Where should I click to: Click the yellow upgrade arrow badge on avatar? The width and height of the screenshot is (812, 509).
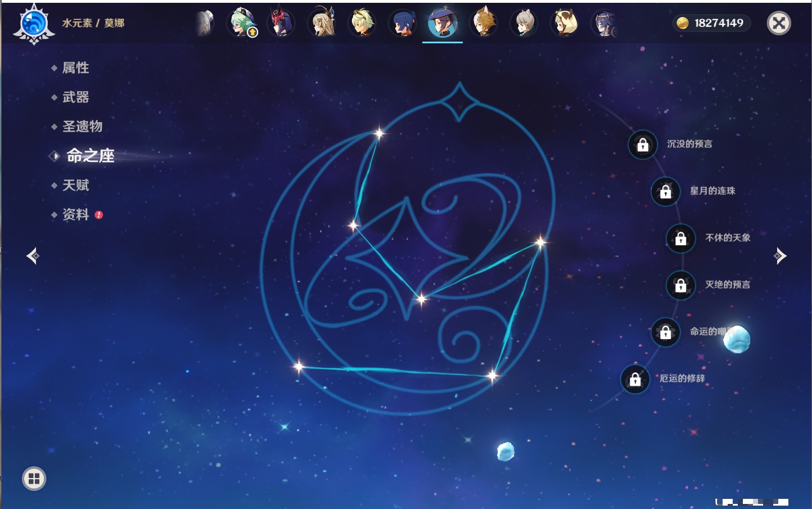pyautogui.click(x=252, y=33)
